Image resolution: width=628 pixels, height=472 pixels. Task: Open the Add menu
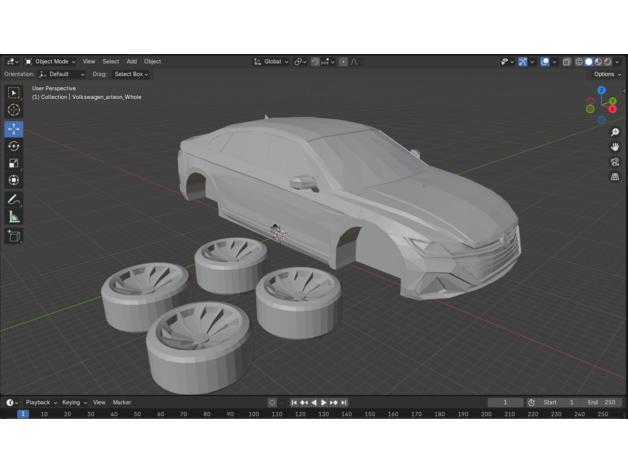[x=131, y=62]
